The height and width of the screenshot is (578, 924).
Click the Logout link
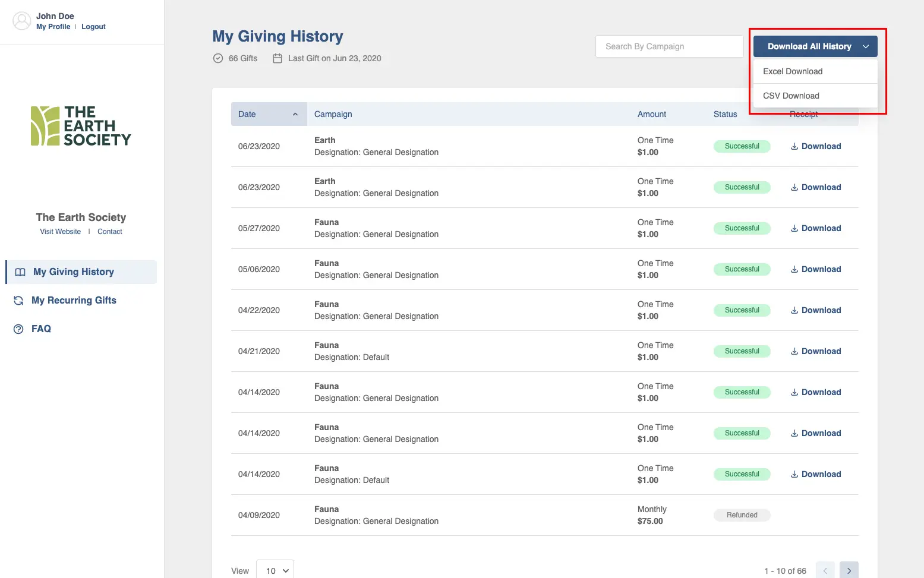[93, 27]
